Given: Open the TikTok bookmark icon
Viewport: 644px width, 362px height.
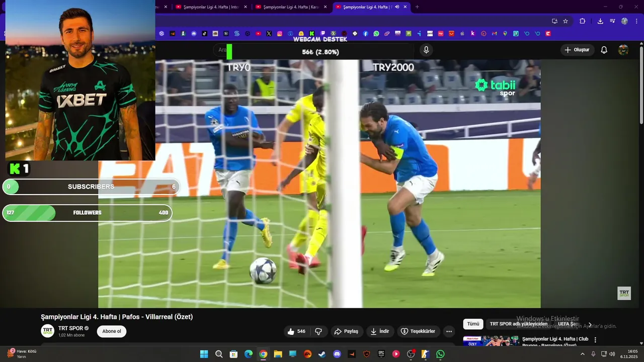Looking at the screenshot, I should click(x=205, y=34).
